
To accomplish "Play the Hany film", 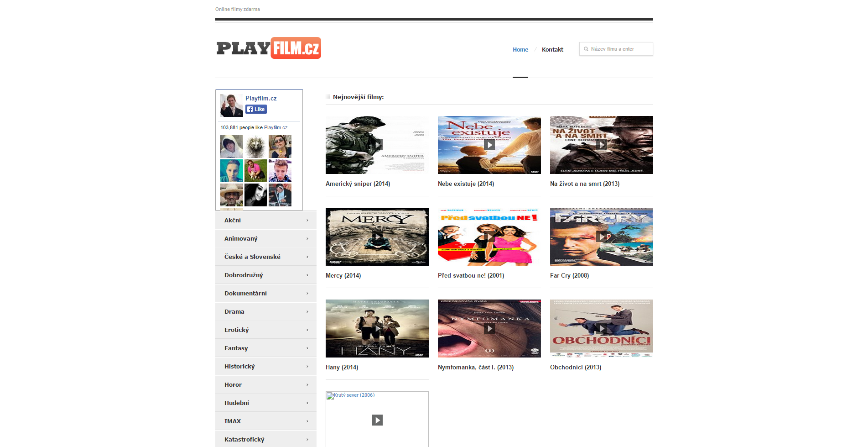I will pos(377,328).
